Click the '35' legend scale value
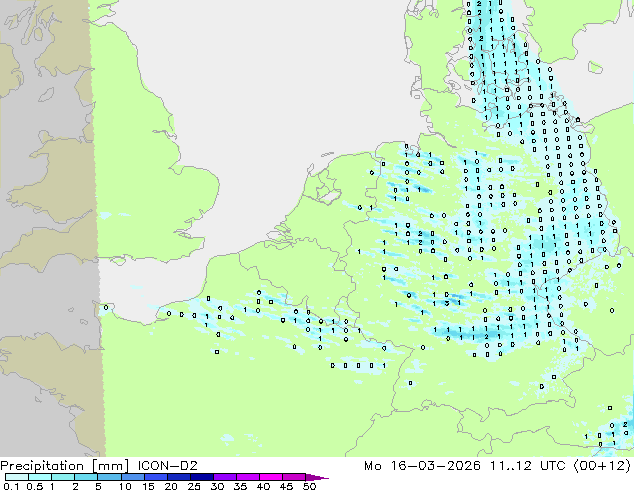 240,486
